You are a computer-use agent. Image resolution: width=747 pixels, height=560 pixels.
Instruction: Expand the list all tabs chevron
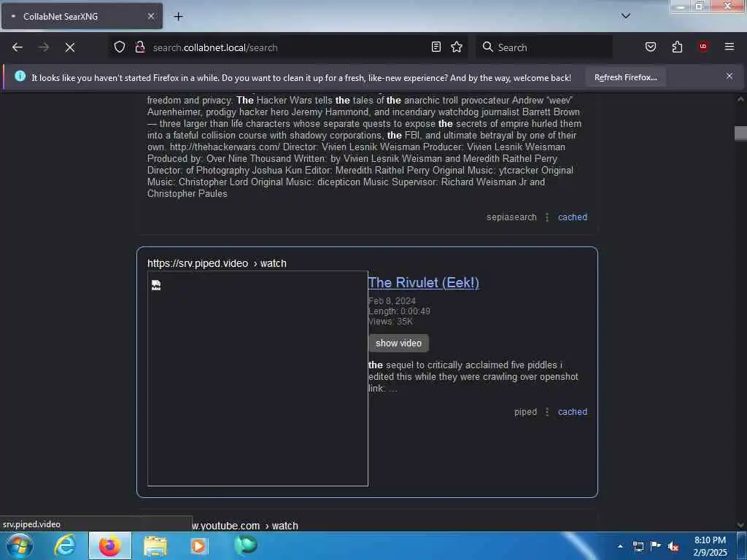coord(626,16)
